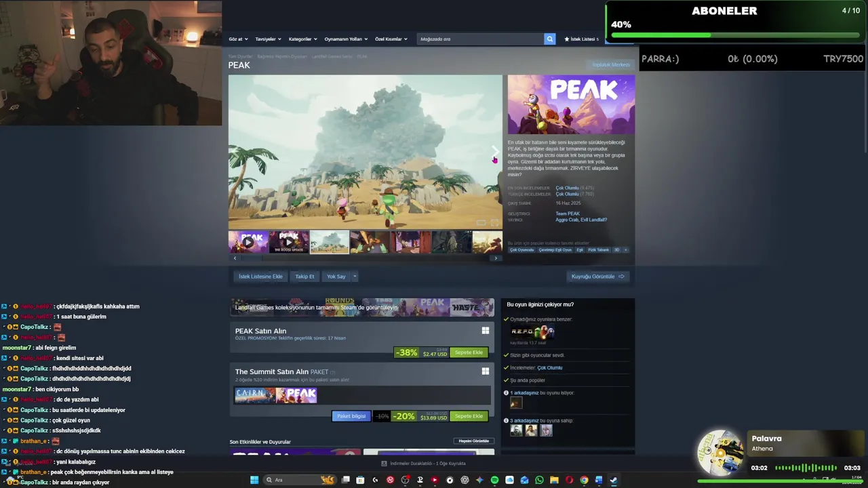Click Takip Et button
This screenshot has height=488, width=868.
pyautogui.click(x=304, y=277)
